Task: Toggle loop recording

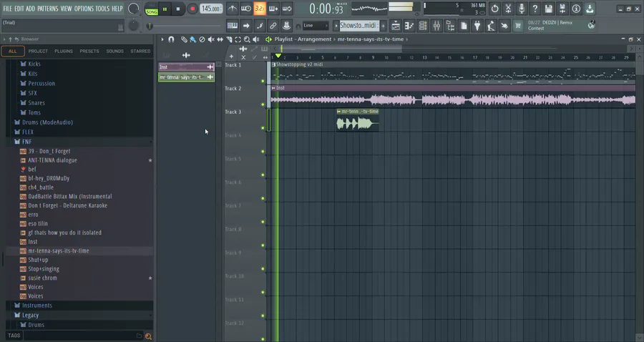Action: (x=287, y=8)
